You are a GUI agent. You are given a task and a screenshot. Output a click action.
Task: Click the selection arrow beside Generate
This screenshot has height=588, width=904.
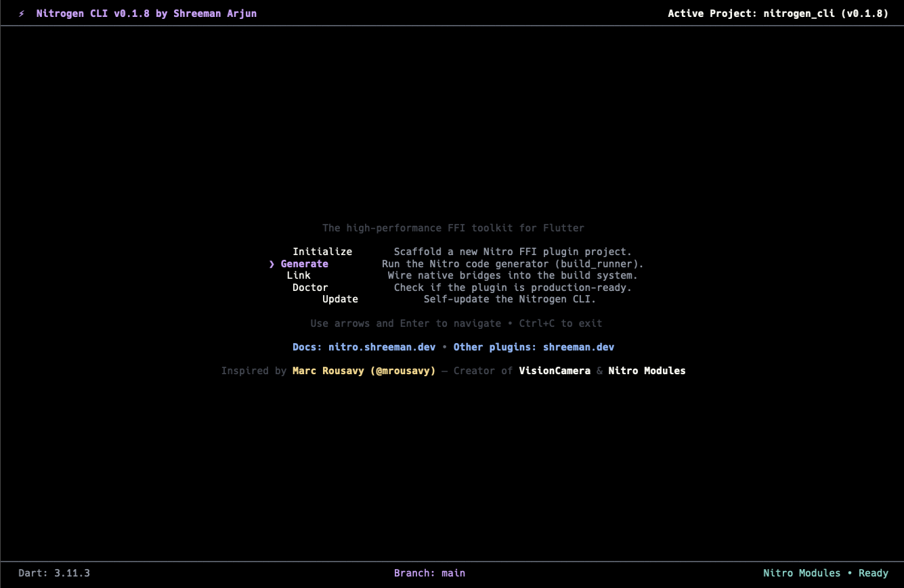[x=272, y=264]
